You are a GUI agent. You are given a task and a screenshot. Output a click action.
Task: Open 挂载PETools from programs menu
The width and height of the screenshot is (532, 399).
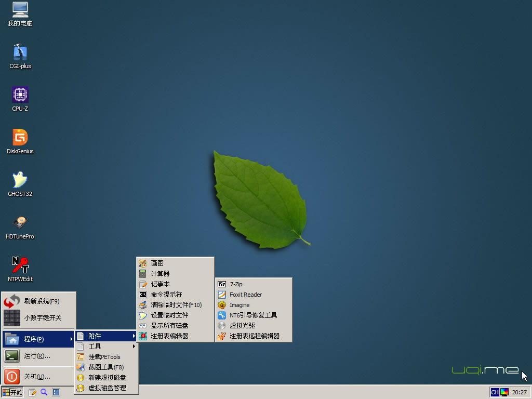click(107, 357)
